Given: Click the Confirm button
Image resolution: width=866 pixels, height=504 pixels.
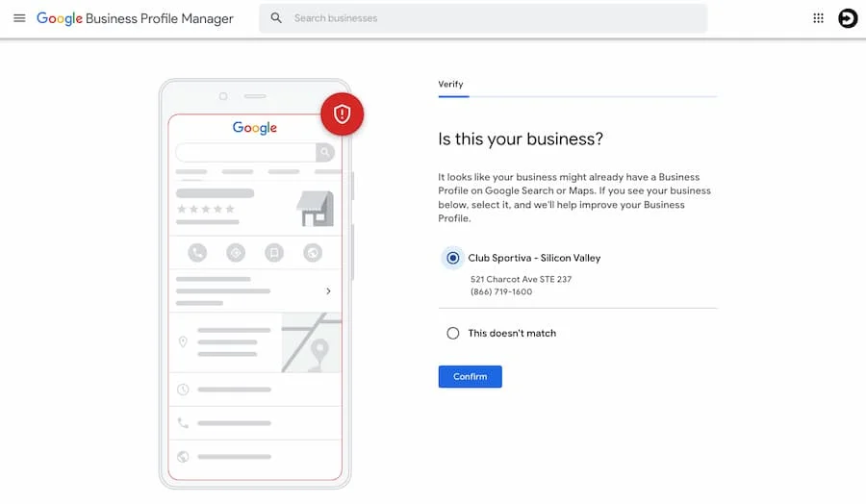Looking at the screenshot, I should [470, 376].
